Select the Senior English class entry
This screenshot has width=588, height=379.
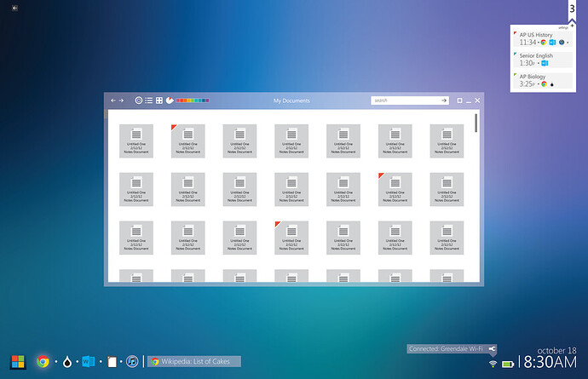(543, 60)
